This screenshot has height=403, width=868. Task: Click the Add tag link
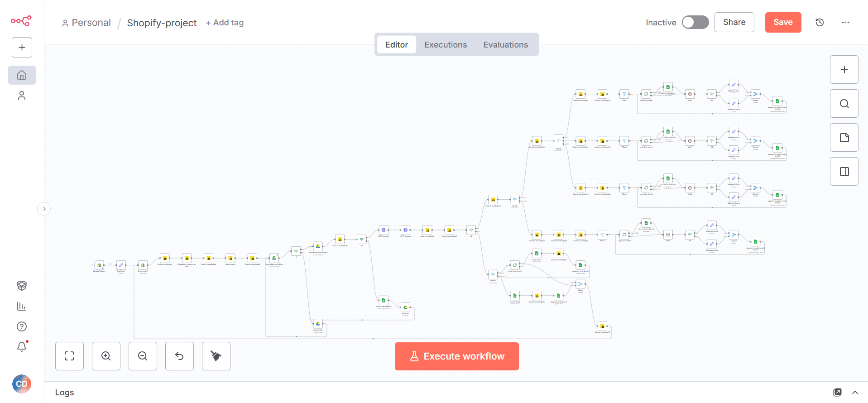click(225, 23)
